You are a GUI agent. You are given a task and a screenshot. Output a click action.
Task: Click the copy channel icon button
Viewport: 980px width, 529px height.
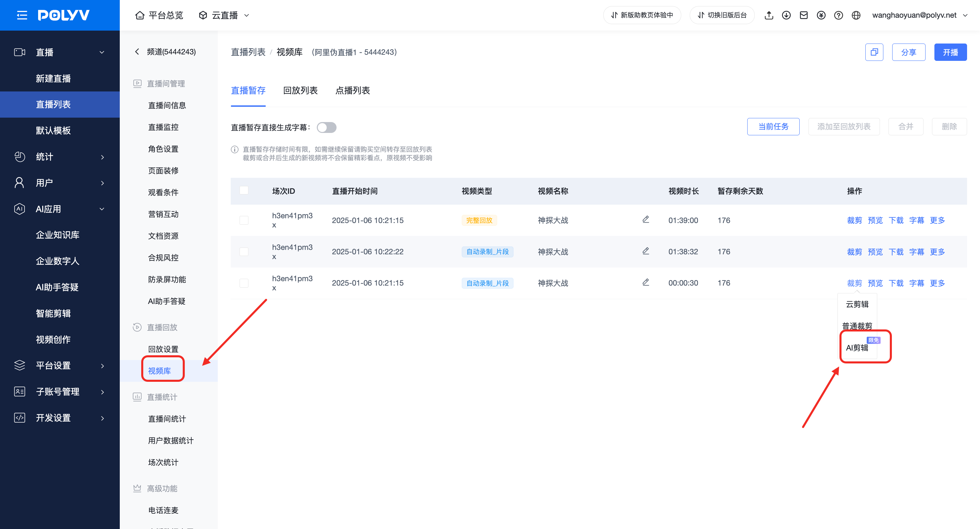[x=874, y=52]
